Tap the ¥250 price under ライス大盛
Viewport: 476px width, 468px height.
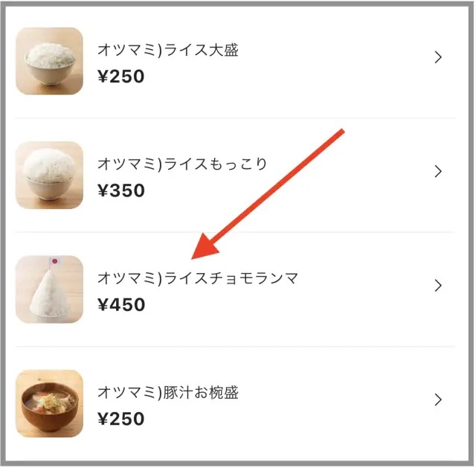tap(120, 76)
